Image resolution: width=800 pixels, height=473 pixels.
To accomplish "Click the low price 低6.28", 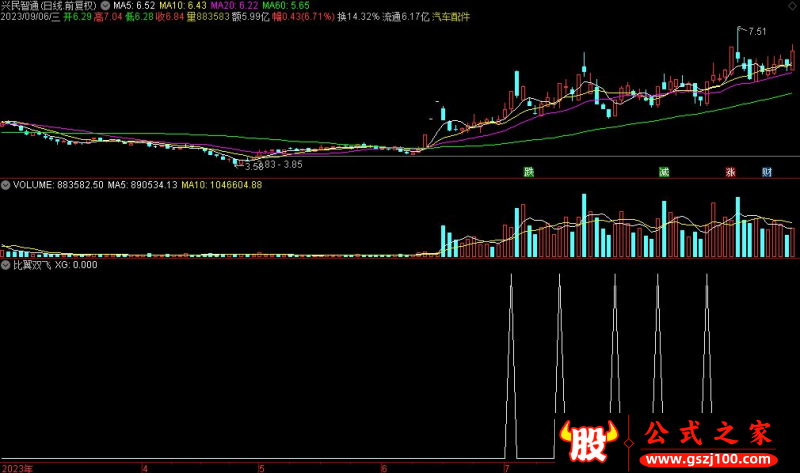I will click(139, 17).
